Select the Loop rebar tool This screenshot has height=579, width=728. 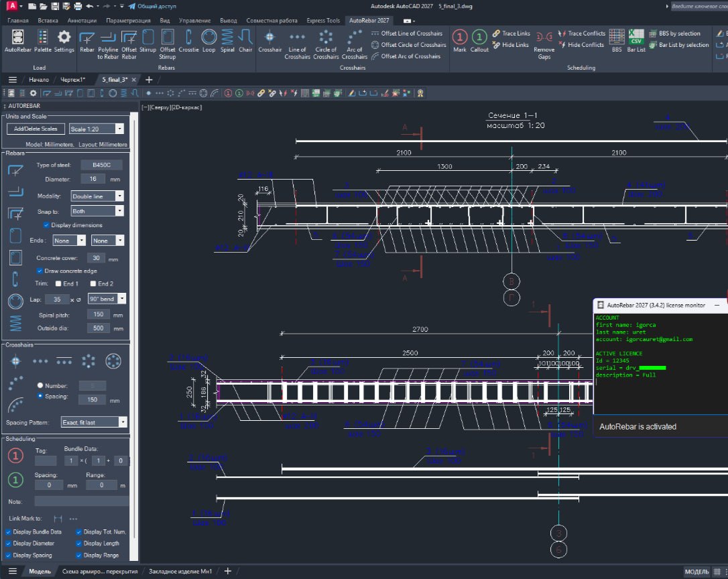(209, 41)
